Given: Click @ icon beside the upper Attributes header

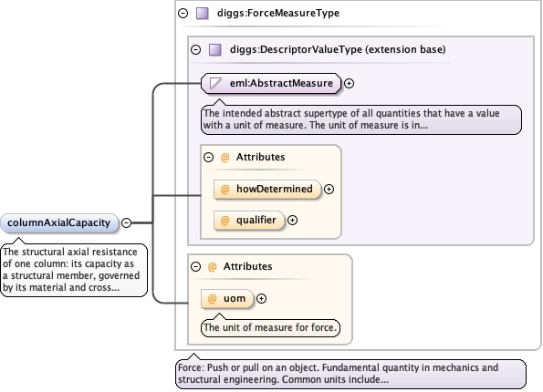Looking at the screenshot, I should (x=225, y=158).
